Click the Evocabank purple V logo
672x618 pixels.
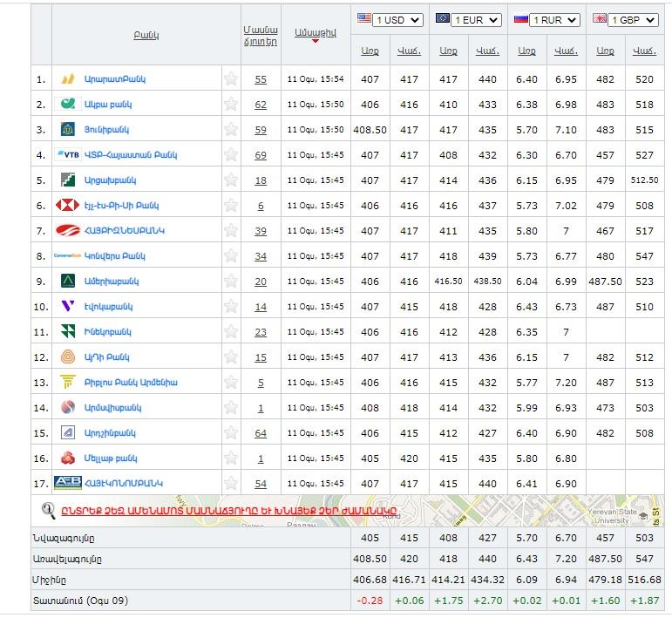click(67, 307)
